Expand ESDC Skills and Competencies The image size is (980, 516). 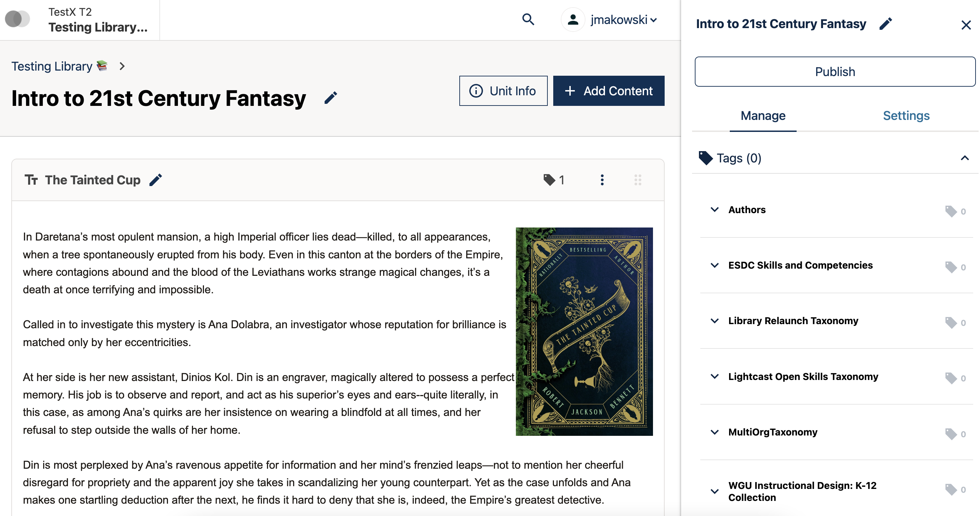pos(714,265)
